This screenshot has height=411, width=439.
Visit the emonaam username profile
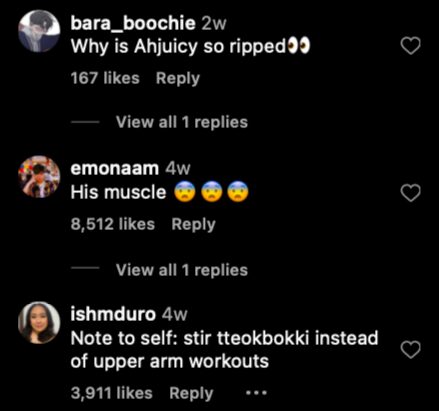(x=114, y=168)
